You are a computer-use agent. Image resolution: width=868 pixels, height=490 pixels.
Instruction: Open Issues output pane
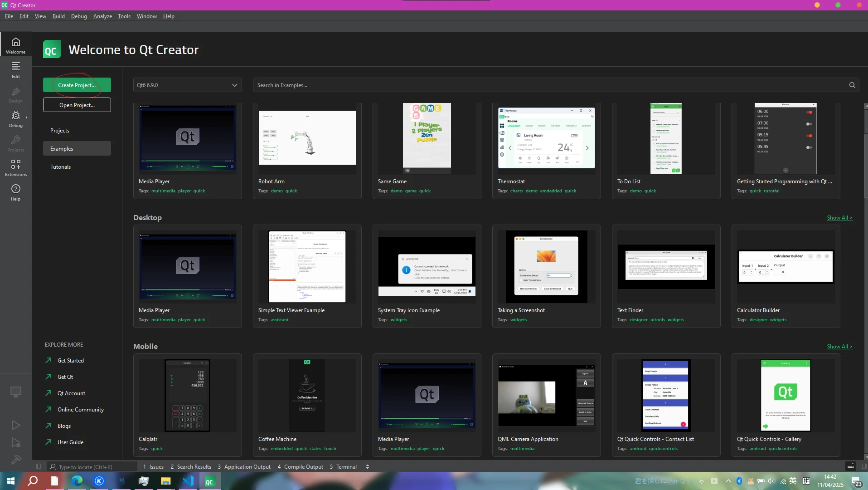[x=153, y=467]
